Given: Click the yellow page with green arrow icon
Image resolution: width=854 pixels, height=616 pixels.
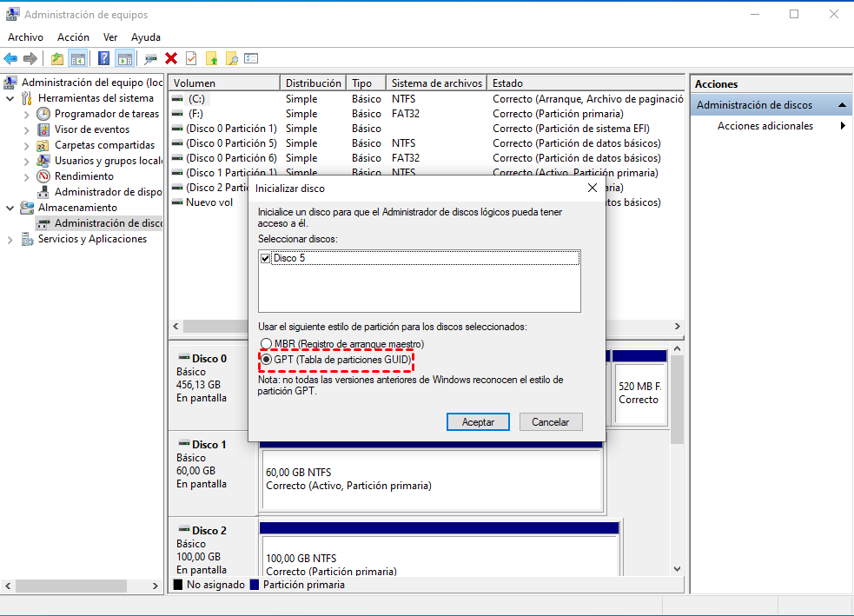Looking at the screenshot, I should 211,58.
